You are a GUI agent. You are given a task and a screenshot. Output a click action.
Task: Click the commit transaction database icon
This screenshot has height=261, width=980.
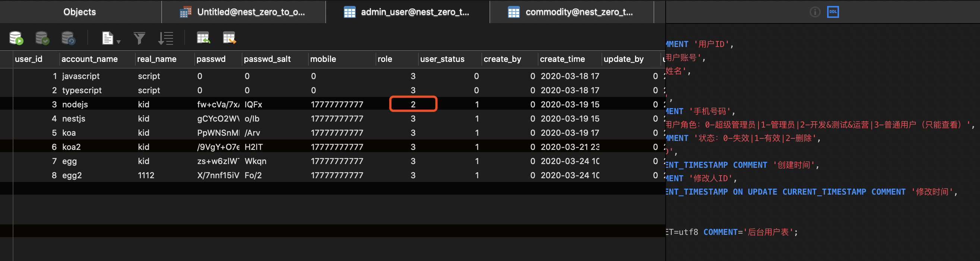(42, 38)
